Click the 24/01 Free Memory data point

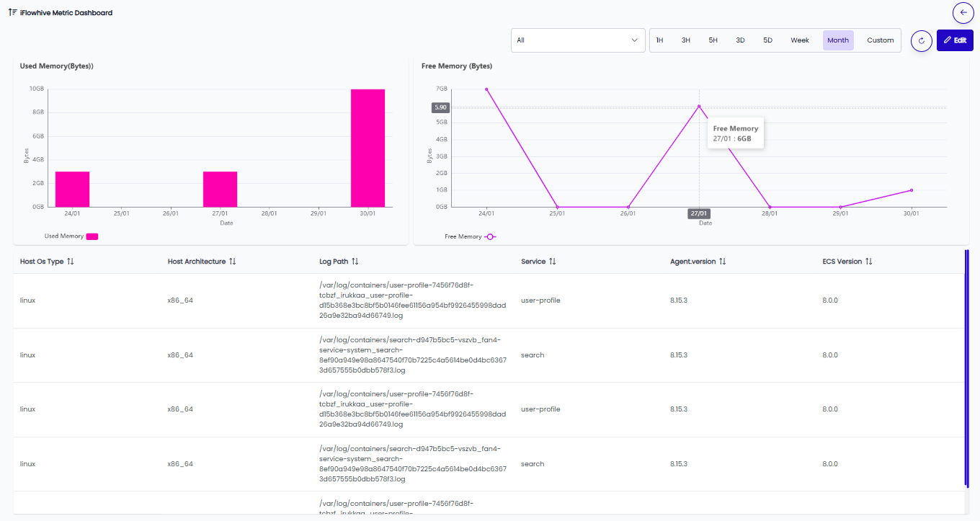click(x=486, y=89)
